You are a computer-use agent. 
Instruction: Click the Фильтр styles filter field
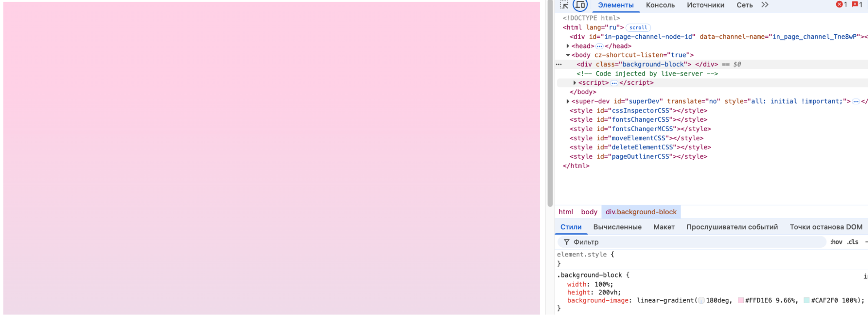click(695, 242)
